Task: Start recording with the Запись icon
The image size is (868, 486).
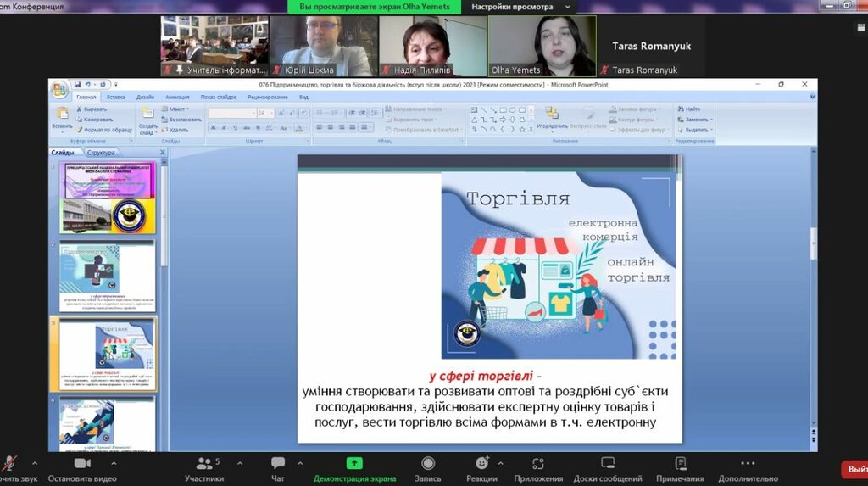Action: point(428,463)
